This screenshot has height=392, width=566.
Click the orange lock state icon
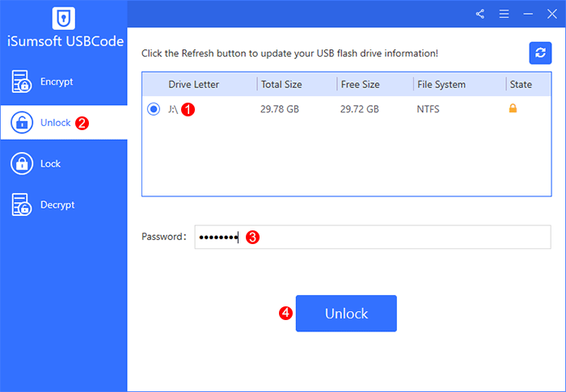click(513, 108)
